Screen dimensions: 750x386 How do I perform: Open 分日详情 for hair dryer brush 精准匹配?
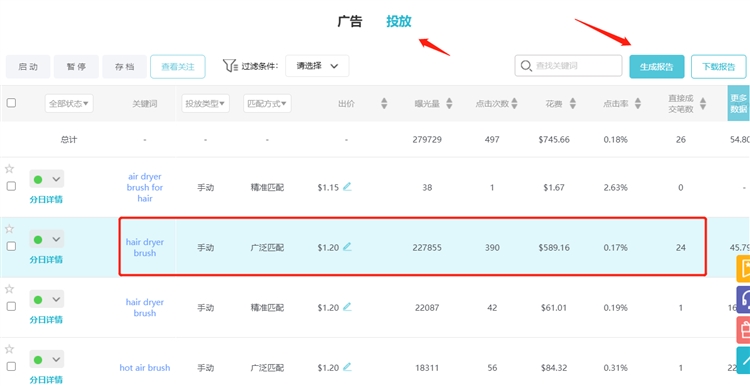pos(46,320)
